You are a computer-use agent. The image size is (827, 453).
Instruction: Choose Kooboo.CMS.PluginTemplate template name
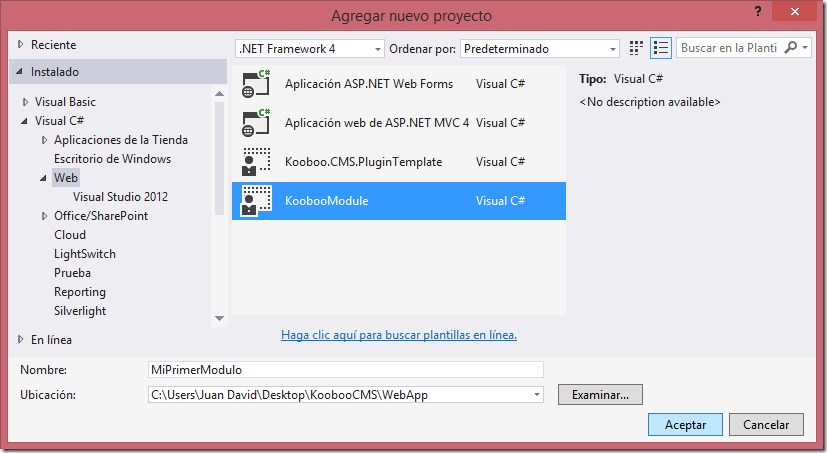click(x=363, y=162)
